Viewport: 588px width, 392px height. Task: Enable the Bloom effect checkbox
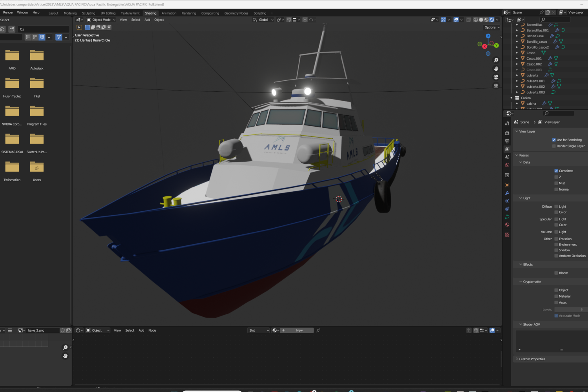pos(556,273)
